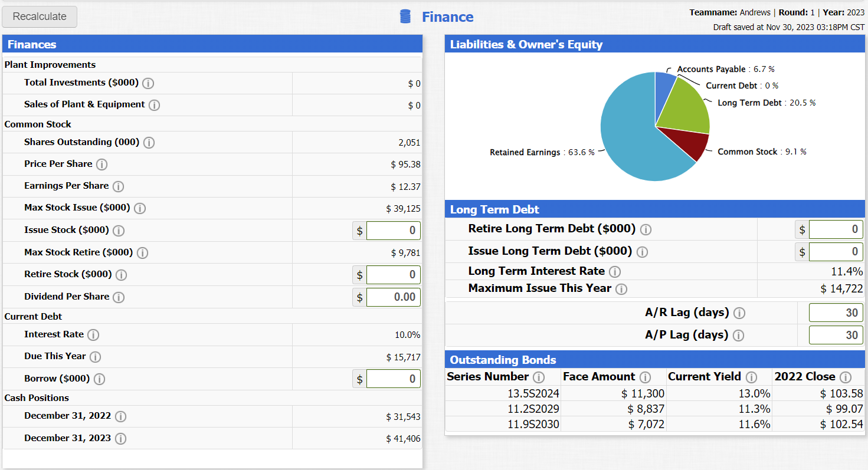Image resolution: width=868 pixels, height=470 pixels.
Task: Select bond series 11.2S2029
Action: click(x=533, y=409)
